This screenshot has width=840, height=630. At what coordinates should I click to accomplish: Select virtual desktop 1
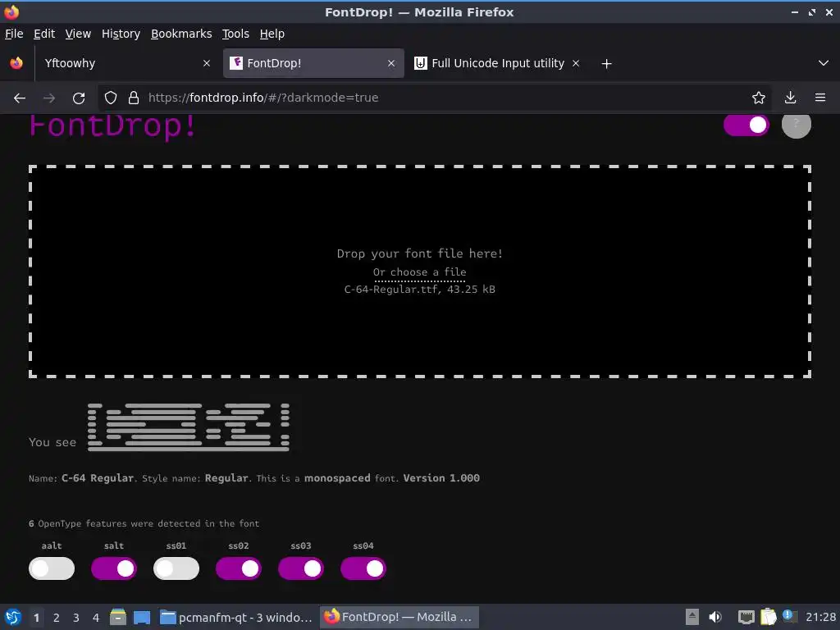tap(36, 618)
